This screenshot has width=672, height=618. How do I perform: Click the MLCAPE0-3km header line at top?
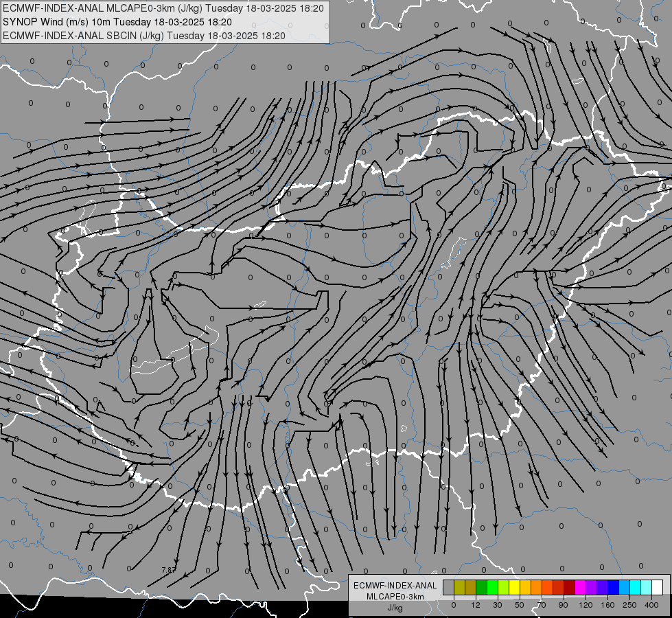point(163,8)
